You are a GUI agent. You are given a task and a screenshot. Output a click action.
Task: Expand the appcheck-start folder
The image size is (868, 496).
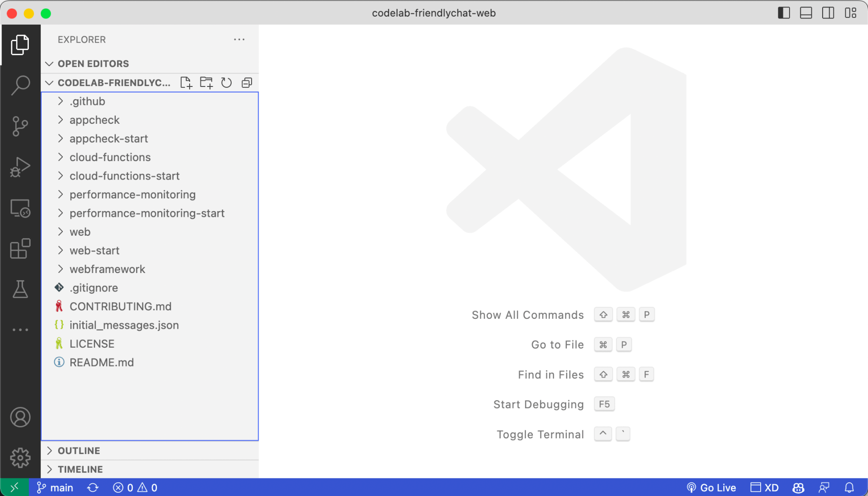(x=150, y=139)
